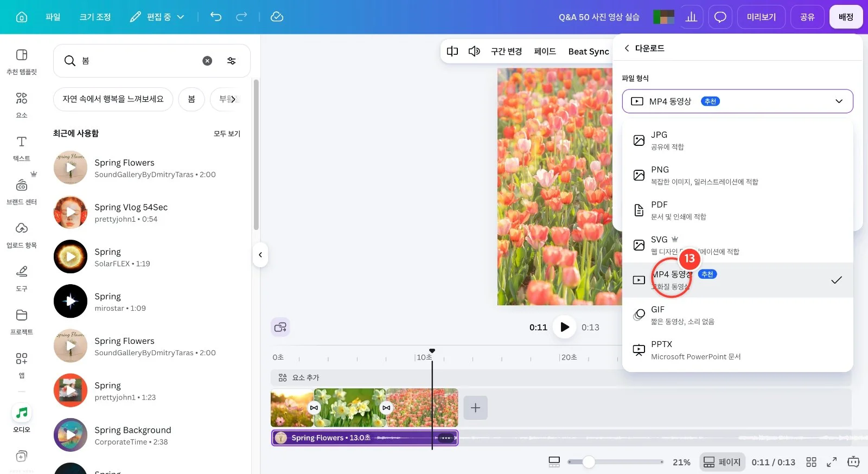Open the 파일 형식 MP4 dropdown
The width and height of the screenshot is (868, 474).
pos(738,101)
